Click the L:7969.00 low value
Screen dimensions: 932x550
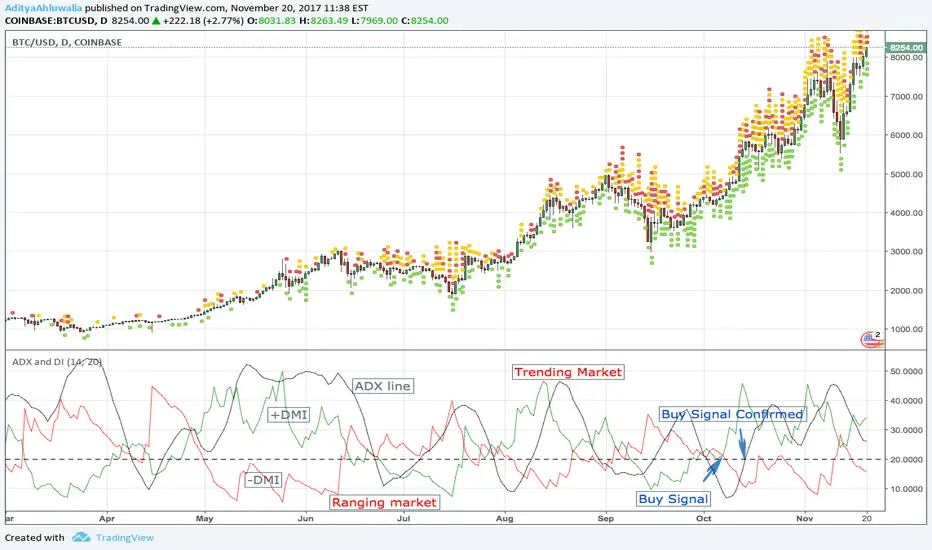(x=374, y=21)
